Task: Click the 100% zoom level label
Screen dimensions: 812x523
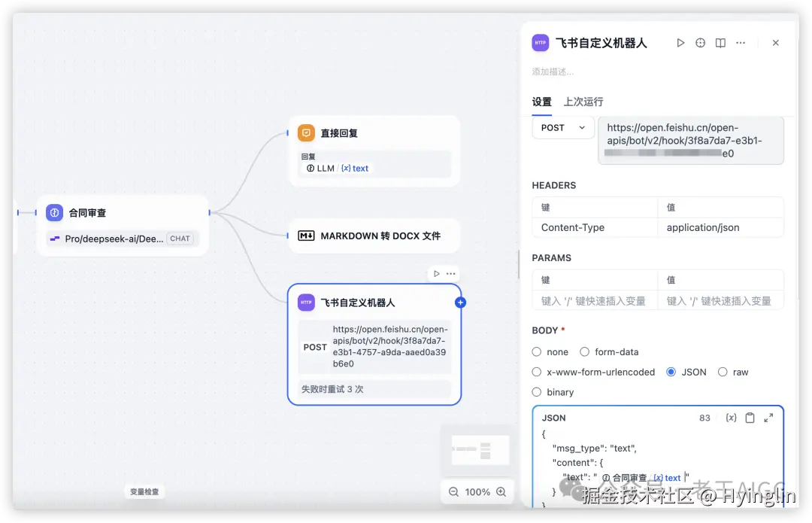Action: [x=477, y=492]
